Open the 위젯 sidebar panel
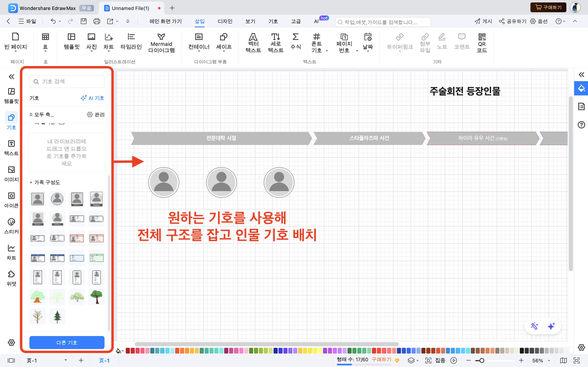 (x=11, y=278)
